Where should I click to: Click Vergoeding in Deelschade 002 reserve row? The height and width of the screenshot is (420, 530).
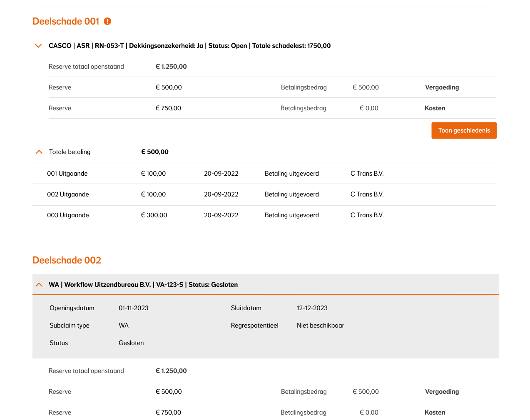point(442,392)
